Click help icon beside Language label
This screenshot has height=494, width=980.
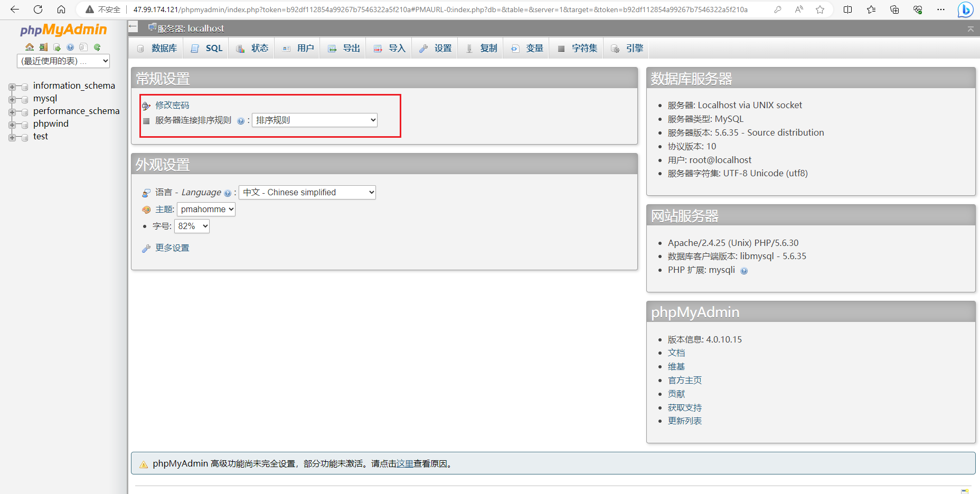pyautogui.click(x=228, y=193)
